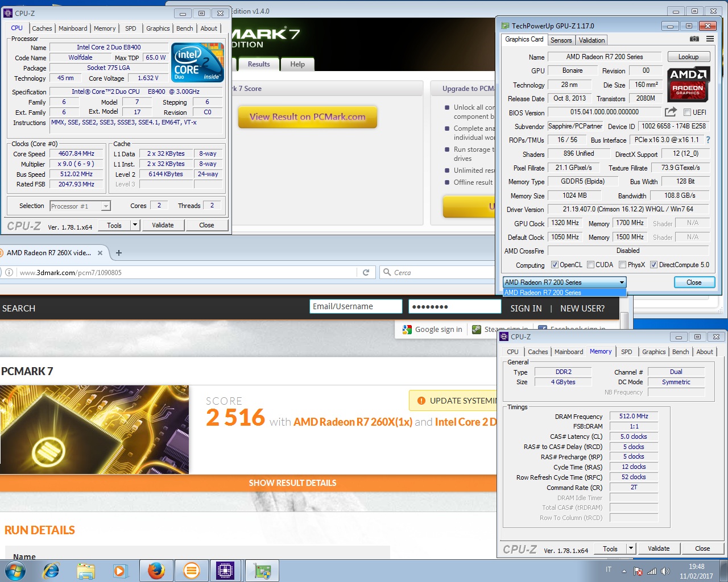Open the GPU-Z hamburger menu icon
This screenshot has width=728, height=582.
[710, 39]
